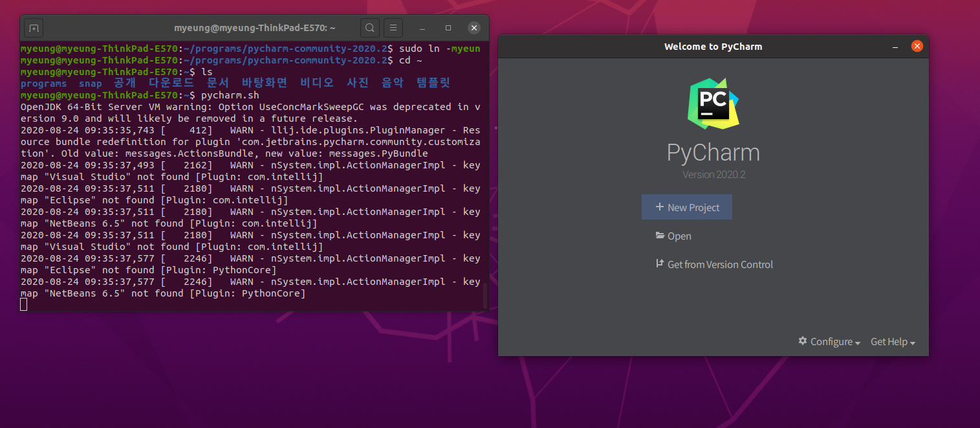Click the New Project button
The height and width of the screenshot is (428, 980).
tap(686, 207)
